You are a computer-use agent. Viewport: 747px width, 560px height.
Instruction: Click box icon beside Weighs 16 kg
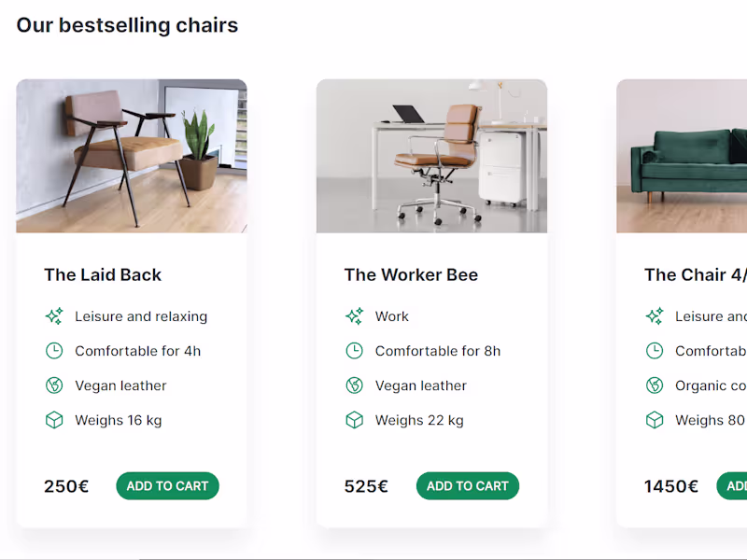click(54, 420)
